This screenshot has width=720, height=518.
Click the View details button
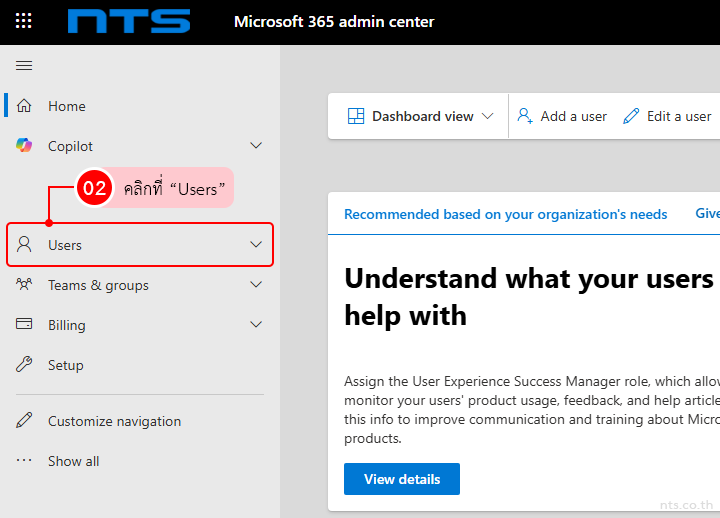tap(401, 479)
